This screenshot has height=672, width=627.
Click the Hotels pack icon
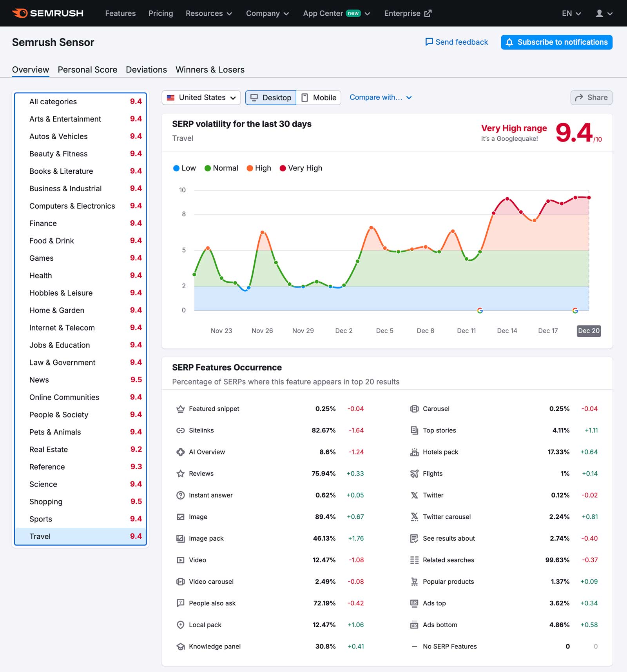(414, 452)
